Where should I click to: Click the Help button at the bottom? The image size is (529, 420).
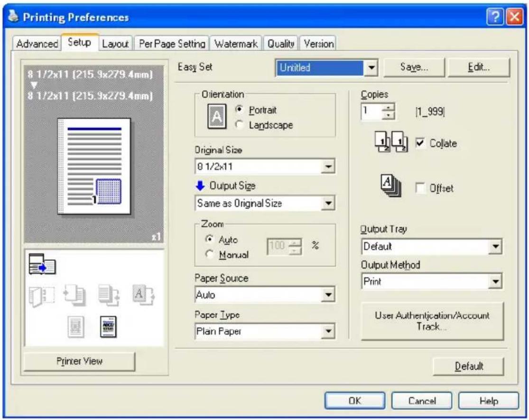[489, 401]
